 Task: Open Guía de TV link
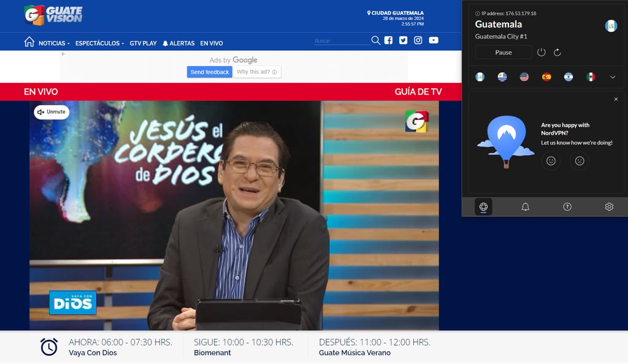(418, 91)
